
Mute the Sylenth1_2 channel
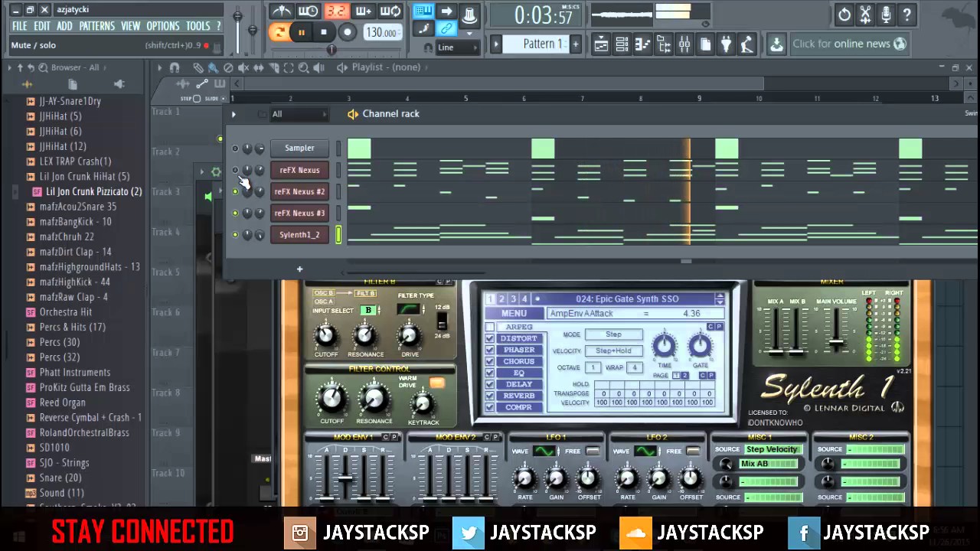click(x=235, y=235)
